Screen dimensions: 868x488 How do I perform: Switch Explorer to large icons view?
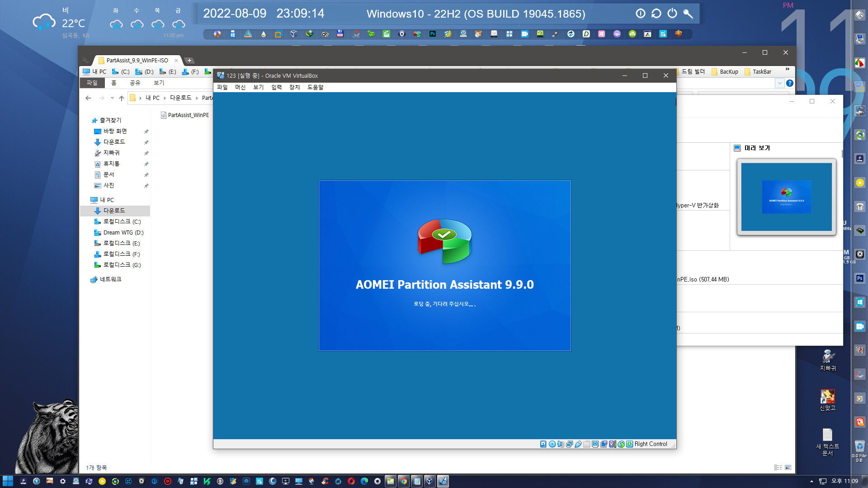[788, 468]
